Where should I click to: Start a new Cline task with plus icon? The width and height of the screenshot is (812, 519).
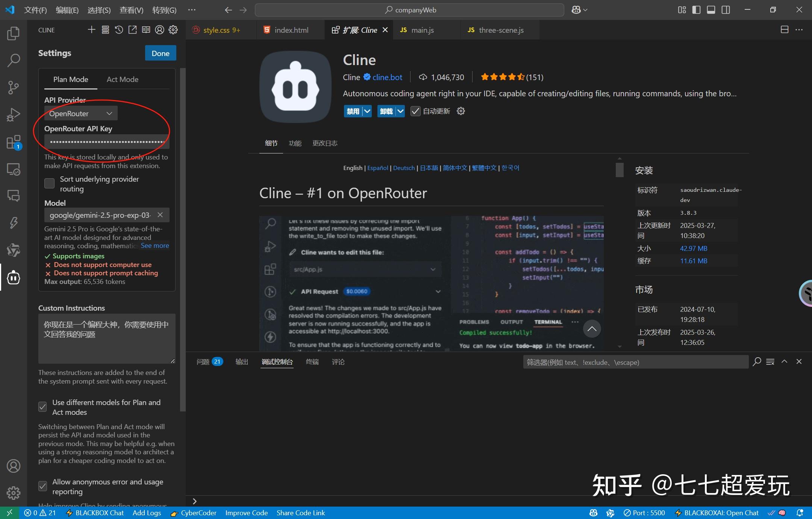91,30
